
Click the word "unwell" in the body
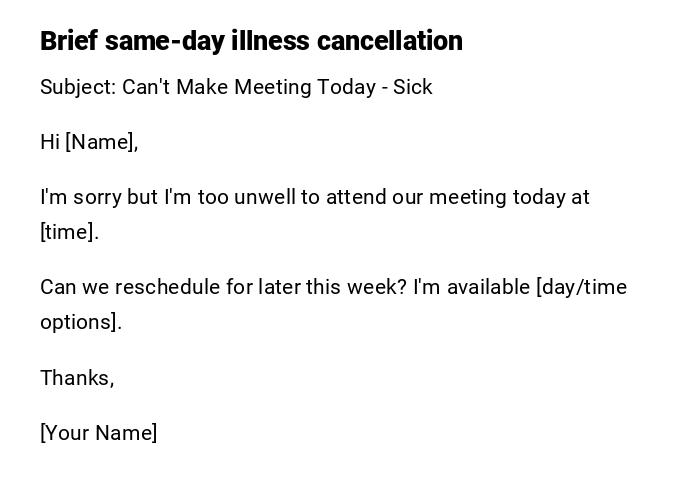pos(265,197)
